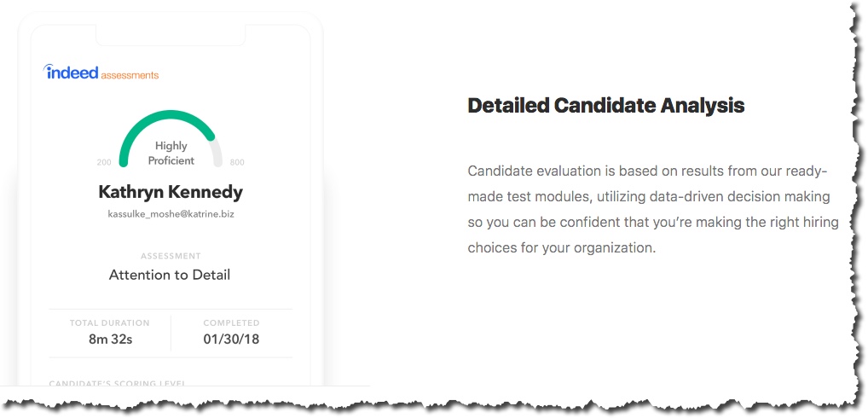868x418 pixels.
Task: Select the 01/30/18 completion date
Action: point(231,340)
